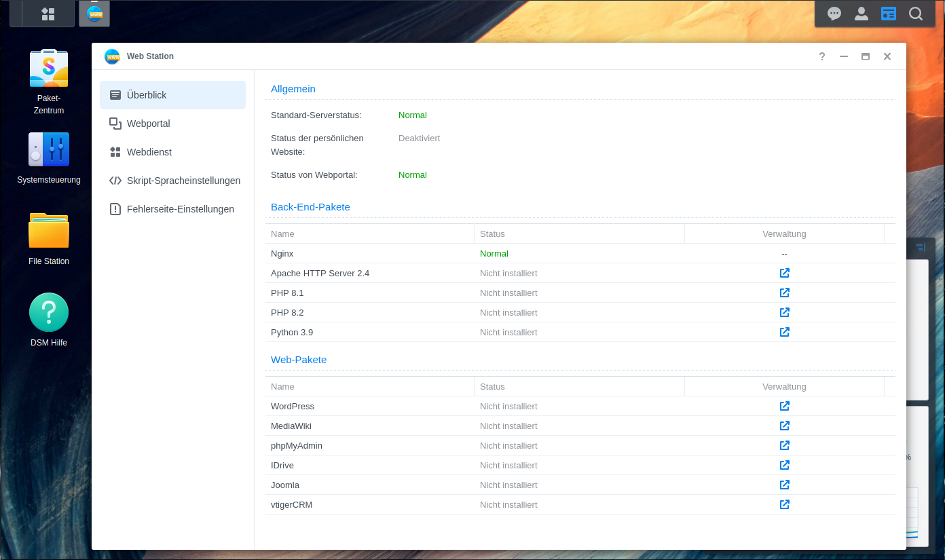Open the vtigerCRM management link icon
Image resolution: width=945 pixels, height=560 pixels.
(x=784, y=504)
